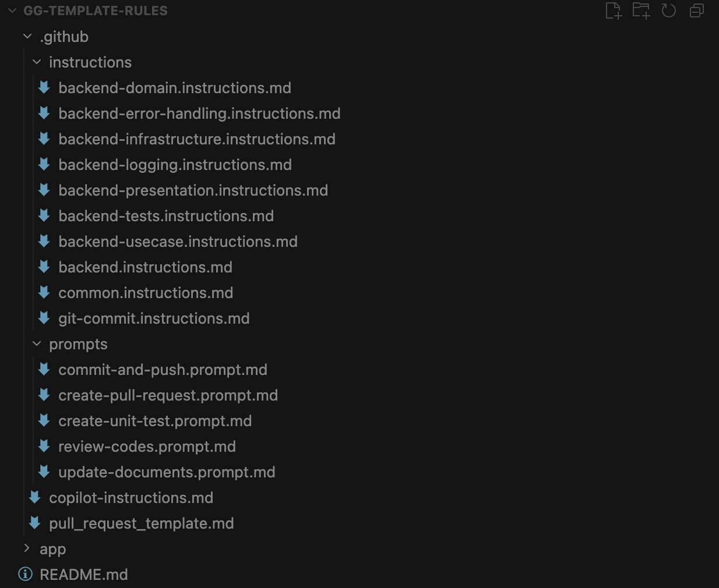Click the markdown icon beside copilot-instructions.md
The height and width of the screenshot is (588, 719).
(35, 498)
